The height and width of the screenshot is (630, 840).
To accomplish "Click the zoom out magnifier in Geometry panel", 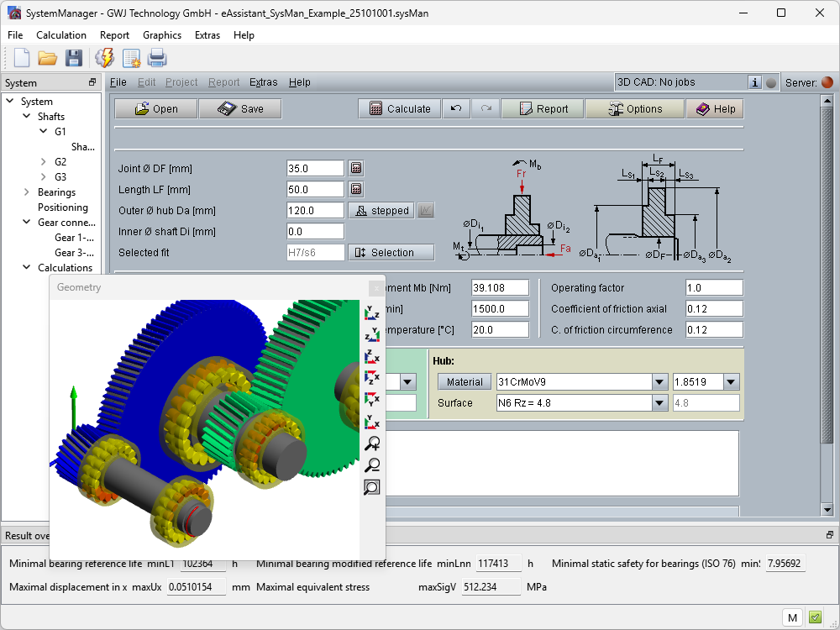I will click(x=372, y=465).
